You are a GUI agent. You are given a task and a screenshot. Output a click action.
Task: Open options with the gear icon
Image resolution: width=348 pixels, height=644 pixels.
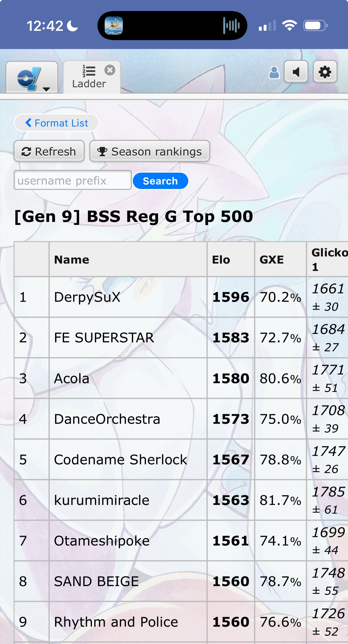[325, 72]
